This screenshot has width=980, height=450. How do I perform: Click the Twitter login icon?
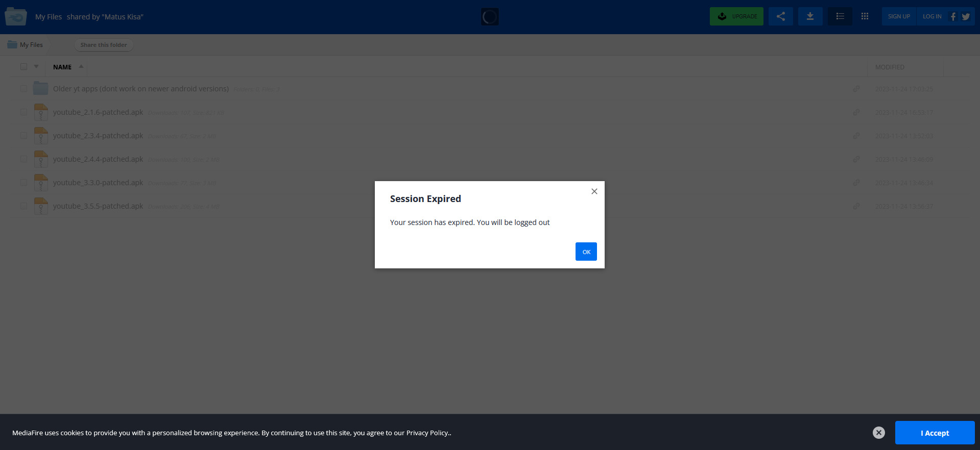point(966,16)
